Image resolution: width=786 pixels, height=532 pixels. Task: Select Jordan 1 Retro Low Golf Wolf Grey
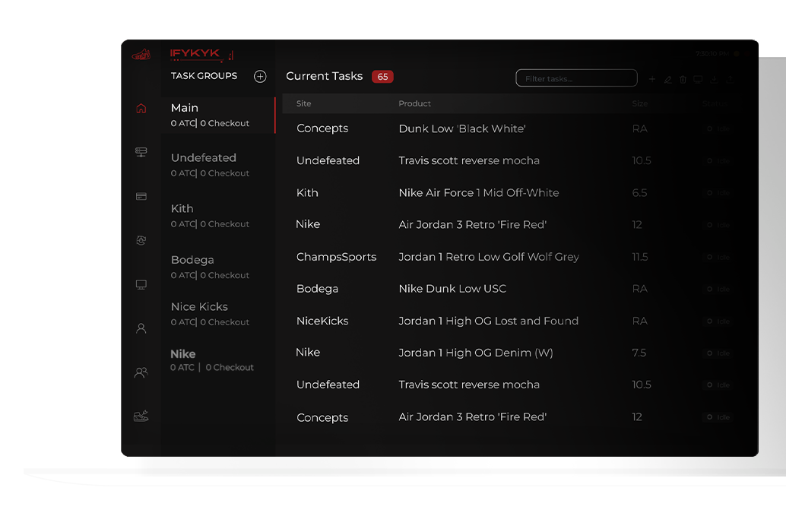pyautogui.click(x=489, y=257)
